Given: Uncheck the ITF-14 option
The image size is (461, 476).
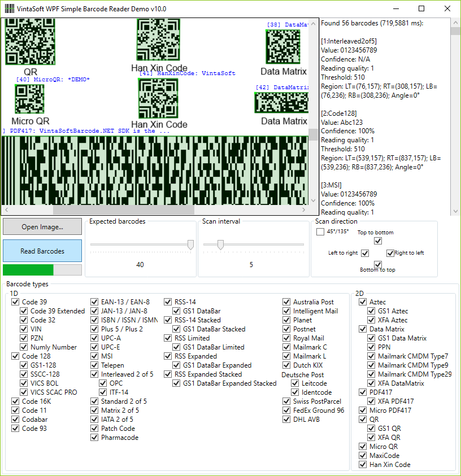Looking at the screenshot, I should (x=103, y=392).
